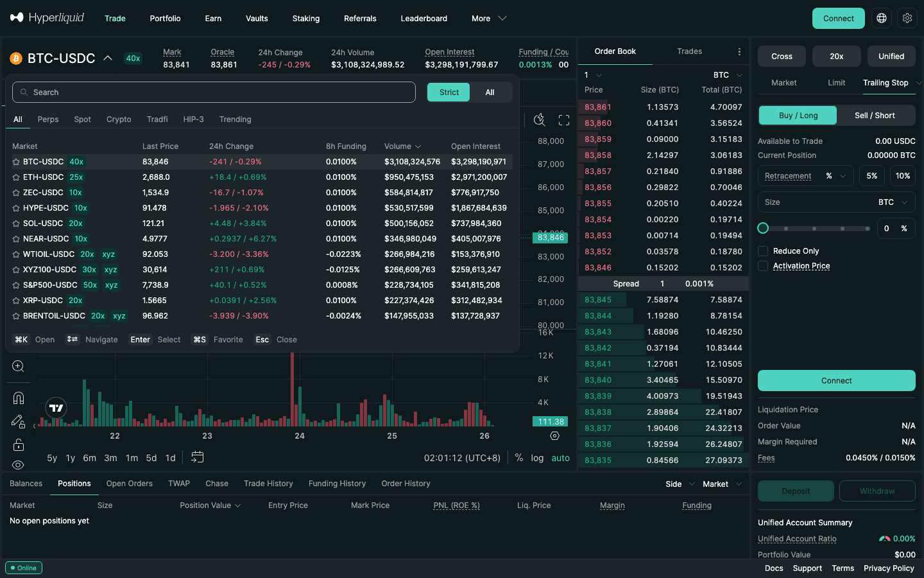Enter chart fullscreen mode
This screenshot has height=578, width=924.
pyautogui.click(x=564, y=120)
